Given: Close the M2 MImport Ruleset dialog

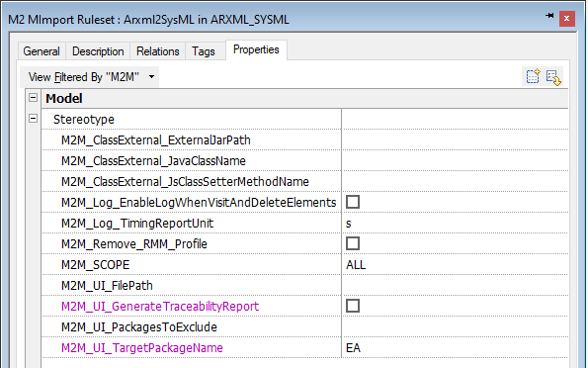Looking at the screenshot, I should tap(566, 19).
